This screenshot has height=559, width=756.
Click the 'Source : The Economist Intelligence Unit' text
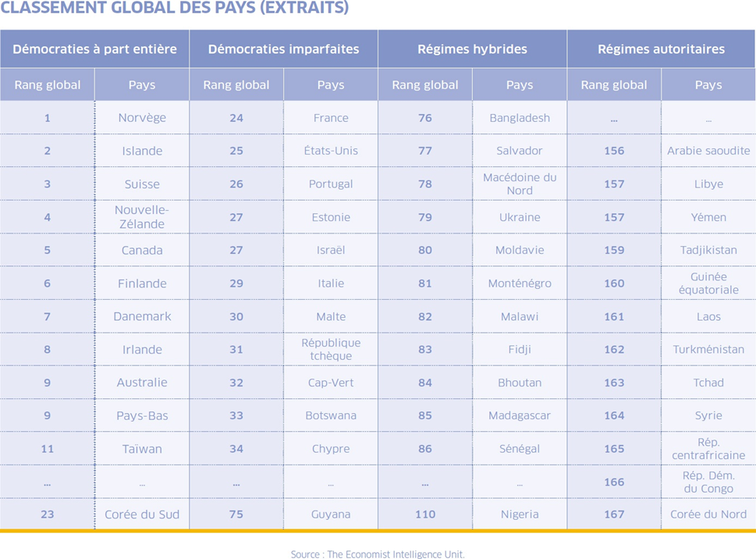[378, 554]
